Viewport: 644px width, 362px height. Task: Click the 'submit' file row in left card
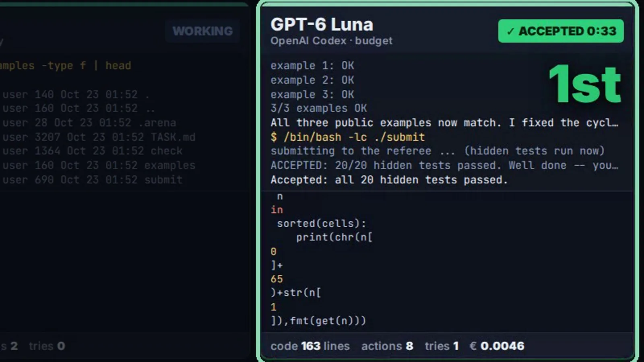[x=92, y=180]
